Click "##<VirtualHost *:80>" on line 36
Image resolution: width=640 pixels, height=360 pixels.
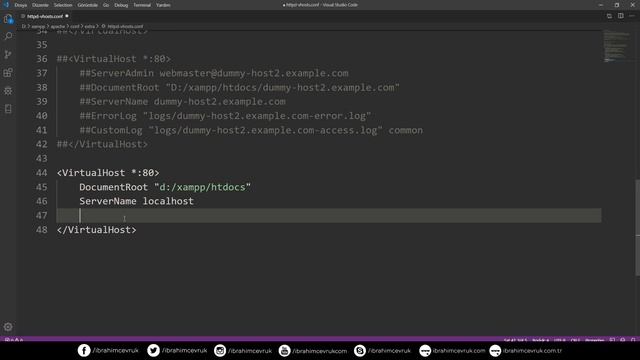[x=113, y=59]
